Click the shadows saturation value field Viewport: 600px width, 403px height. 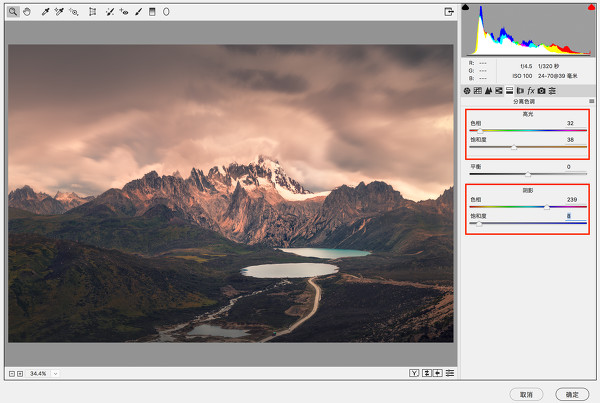[x=575, y=216]
